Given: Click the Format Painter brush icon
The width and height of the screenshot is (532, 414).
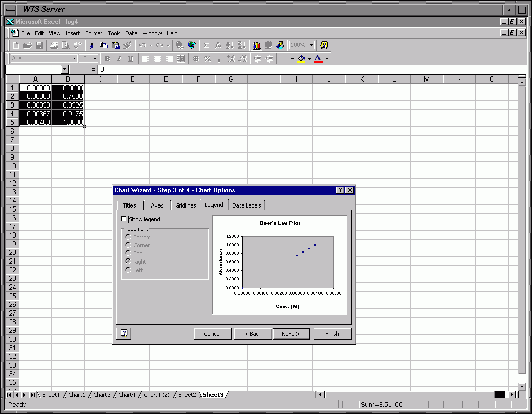Looking at the screenshot, I should pyautogui.click(x=127, y=45).
